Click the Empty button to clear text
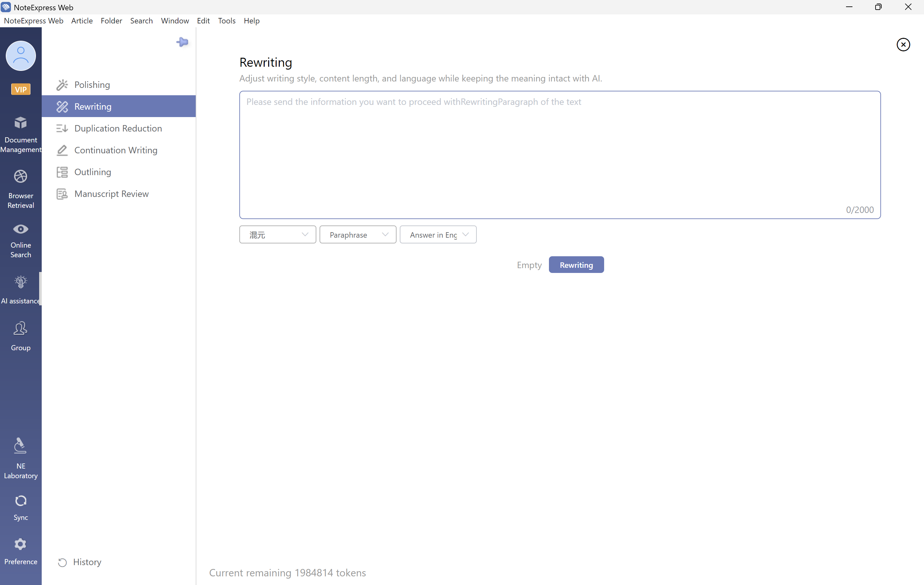 (x=529, y=265)
